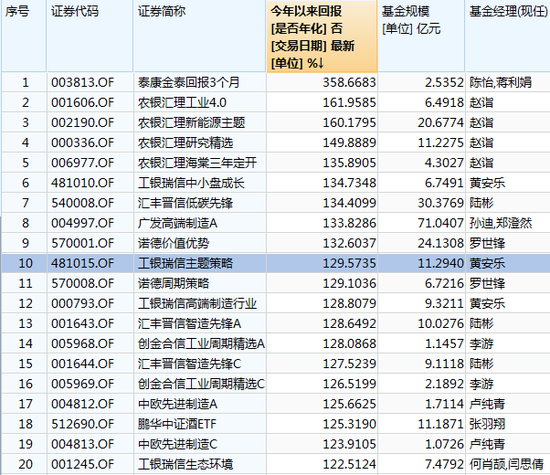
Task: Click manager cell 何肖颉,闫思倩
Action: [x=507, y=464]
